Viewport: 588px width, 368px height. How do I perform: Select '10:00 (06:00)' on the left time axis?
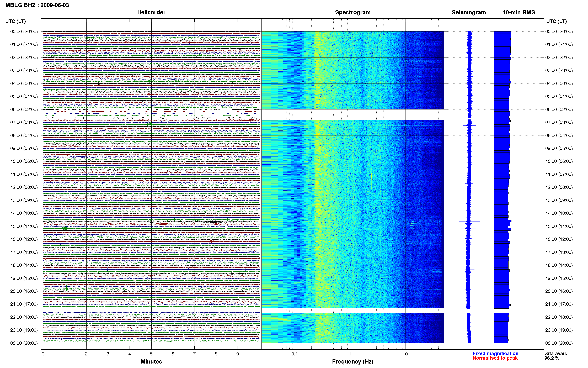(24, 161)
